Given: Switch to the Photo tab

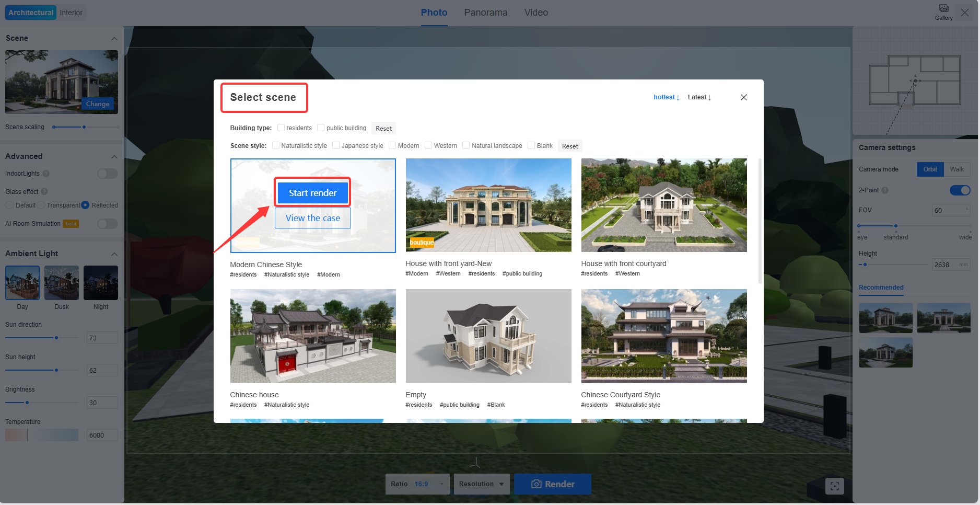Looking at the screenshot, I should tap(434, 13).
